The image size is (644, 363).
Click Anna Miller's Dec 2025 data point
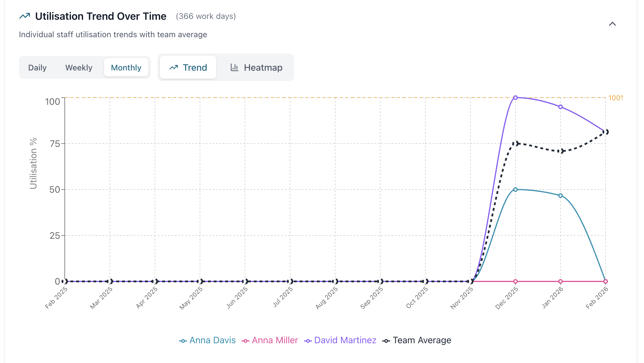click(515, 281)
